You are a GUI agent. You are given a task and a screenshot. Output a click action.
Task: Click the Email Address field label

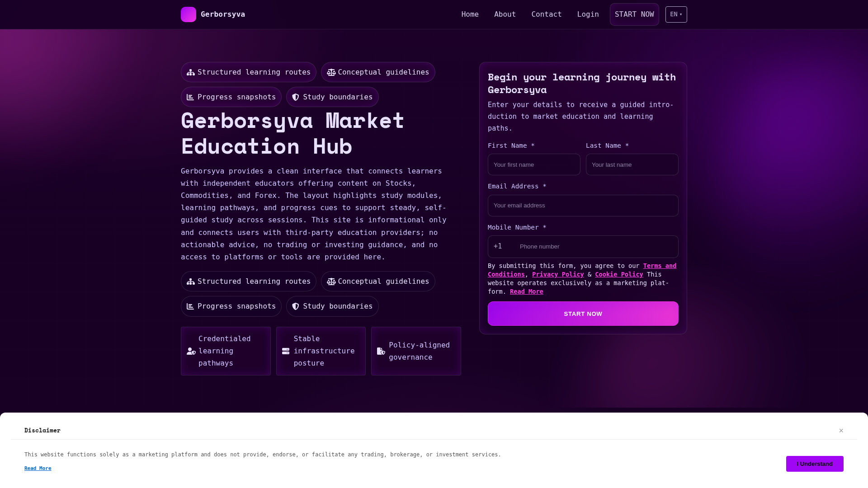(x=517, y=186)
